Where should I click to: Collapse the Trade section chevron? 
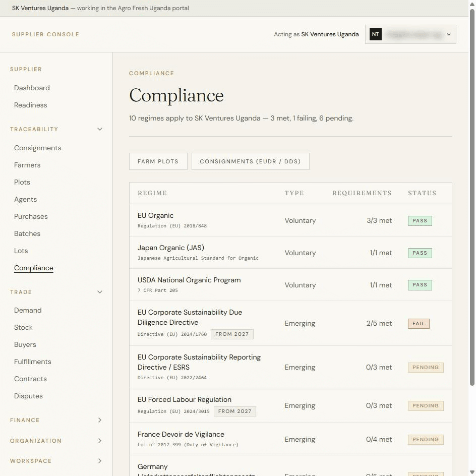100,292
